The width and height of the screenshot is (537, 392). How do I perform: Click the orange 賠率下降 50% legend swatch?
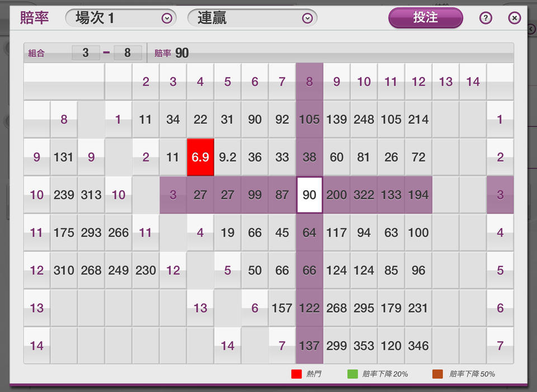pyautogui.click(x=438, y=374)
